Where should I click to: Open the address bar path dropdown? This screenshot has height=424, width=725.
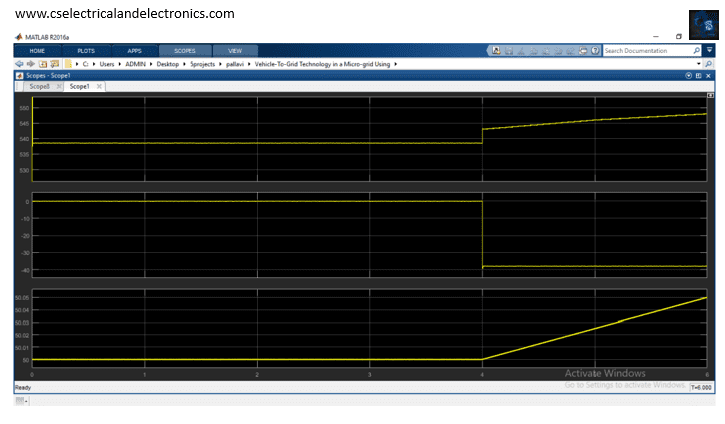coord(701,63)
